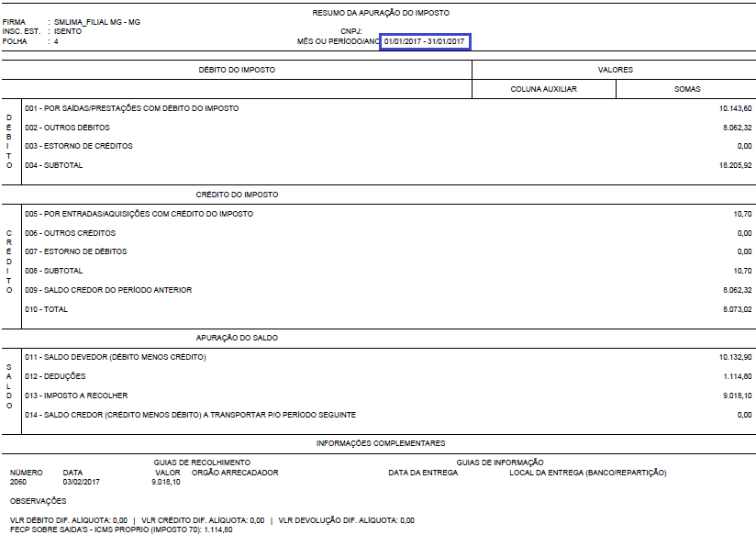The image size is (756, 535).
Task: Click the COLUNA AUXILIAR header
Action: coord(543,89)
